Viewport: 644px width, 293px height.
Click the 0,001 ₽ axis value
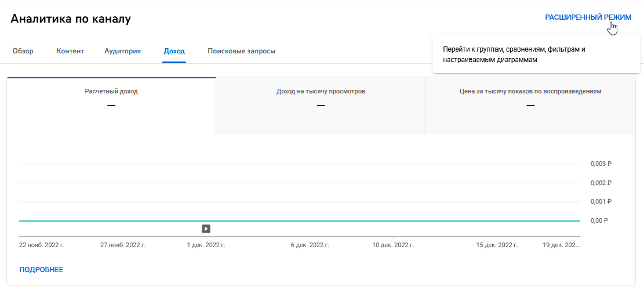pos(601,202)
